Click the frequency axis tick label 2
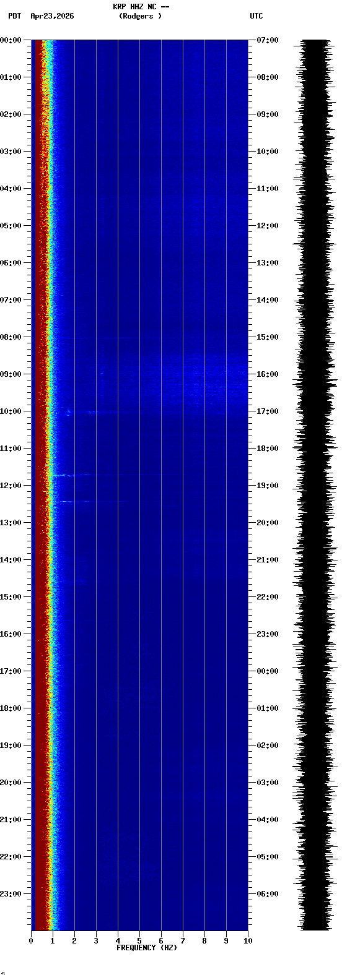The image size is (342, 980). pyautogui.click(x=74, y=941)
